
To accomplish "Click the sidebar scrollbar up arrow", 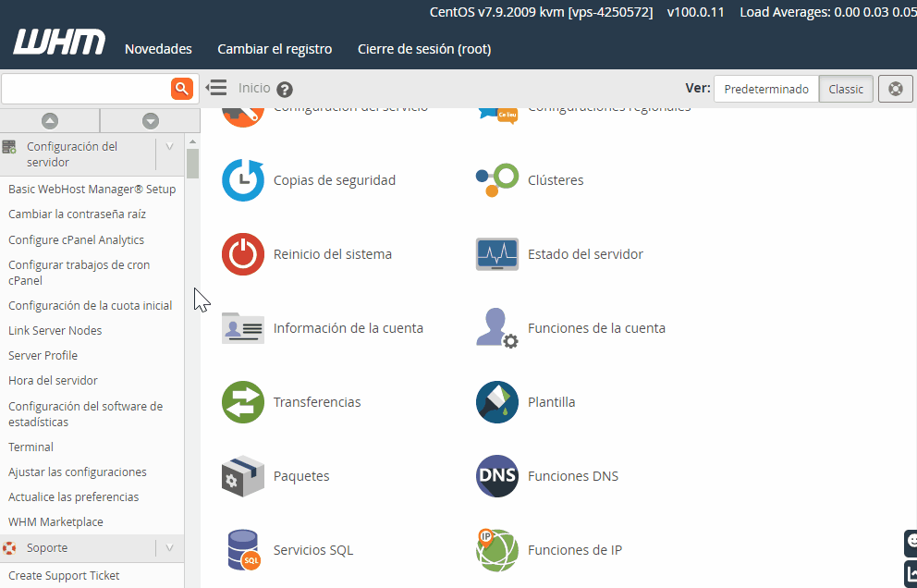I will 192,141.
